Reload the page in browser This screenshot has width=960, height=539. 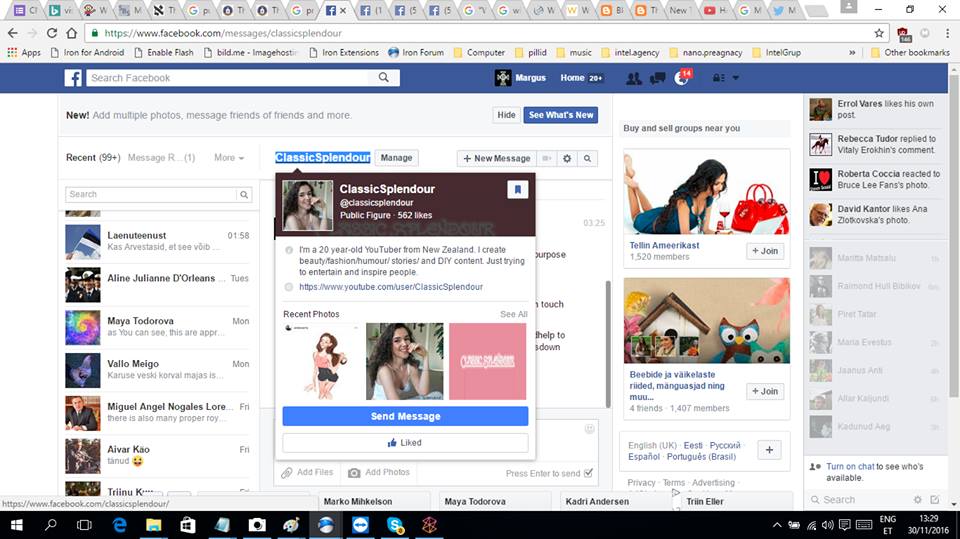pyautogui.click(x=52, y=33)
